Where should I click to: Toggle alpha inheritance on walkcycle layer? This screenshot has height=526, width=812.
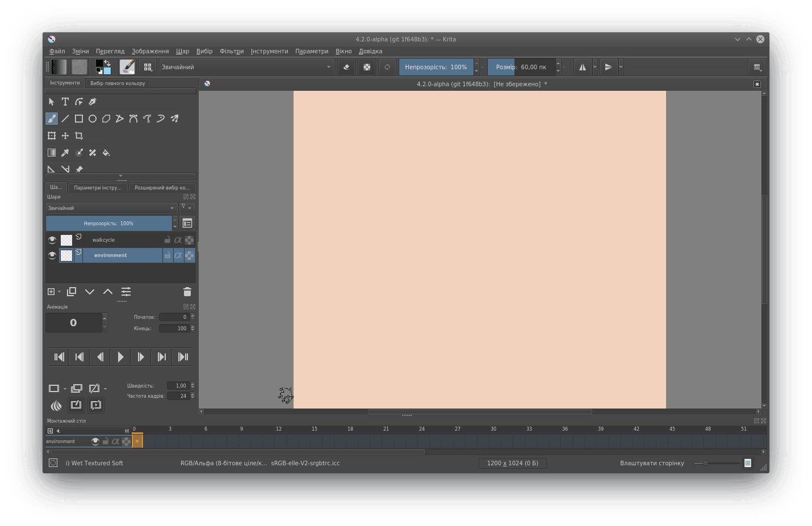(178, 240)
